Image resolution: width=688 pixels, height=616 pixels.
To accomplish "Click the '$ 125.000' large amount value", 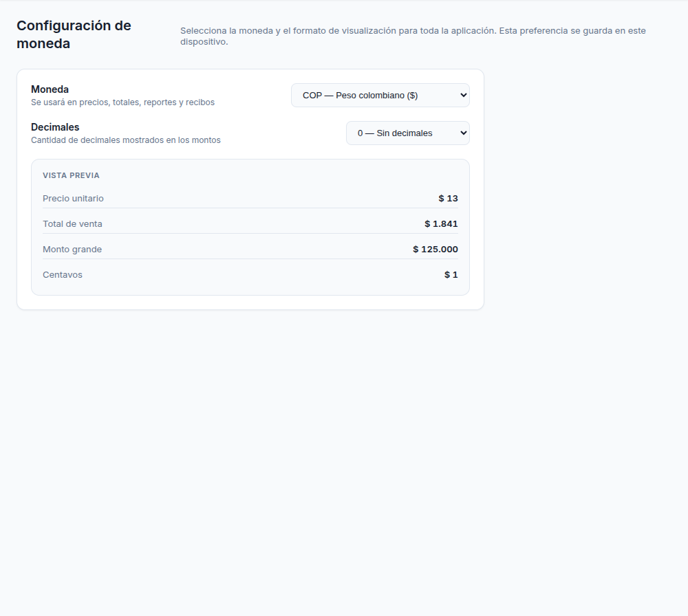I will (436, 250).
